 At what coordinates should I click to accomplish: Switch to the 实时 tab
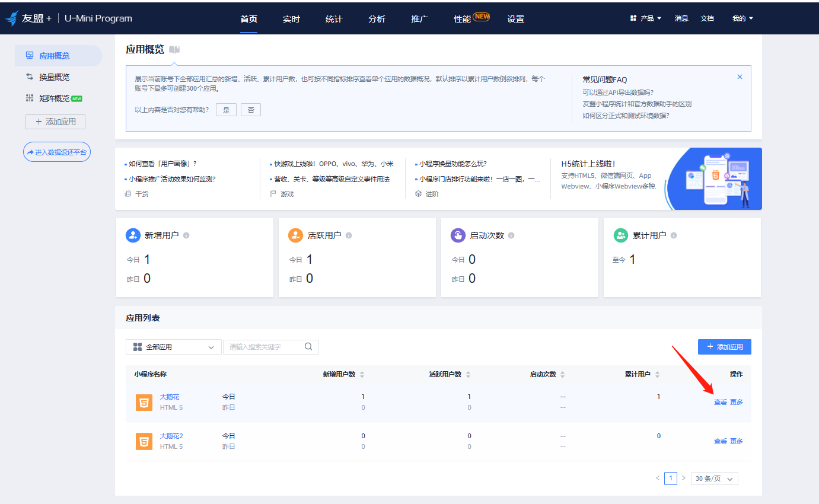pos(291,19)
